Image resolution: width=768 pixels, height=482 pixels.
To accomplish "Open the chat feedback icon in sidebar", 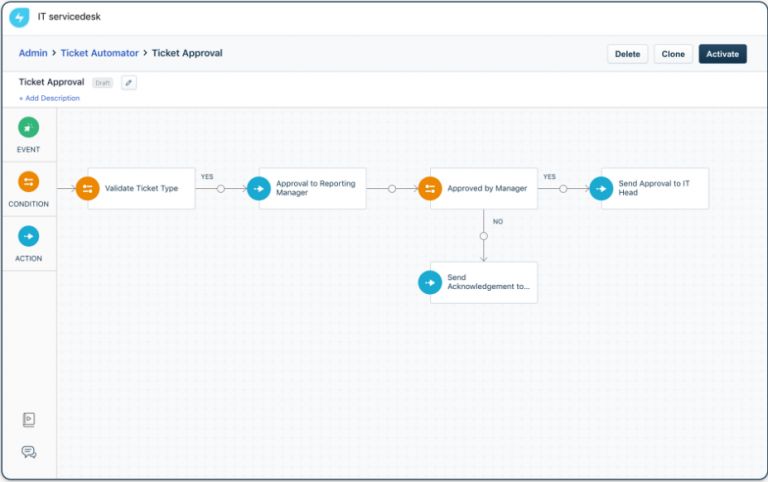I will click(29, 452).
